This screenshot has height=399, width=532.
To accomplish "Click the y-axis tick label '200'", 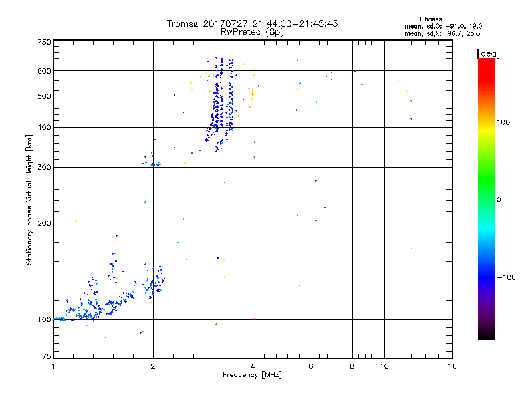I will 44,223.
